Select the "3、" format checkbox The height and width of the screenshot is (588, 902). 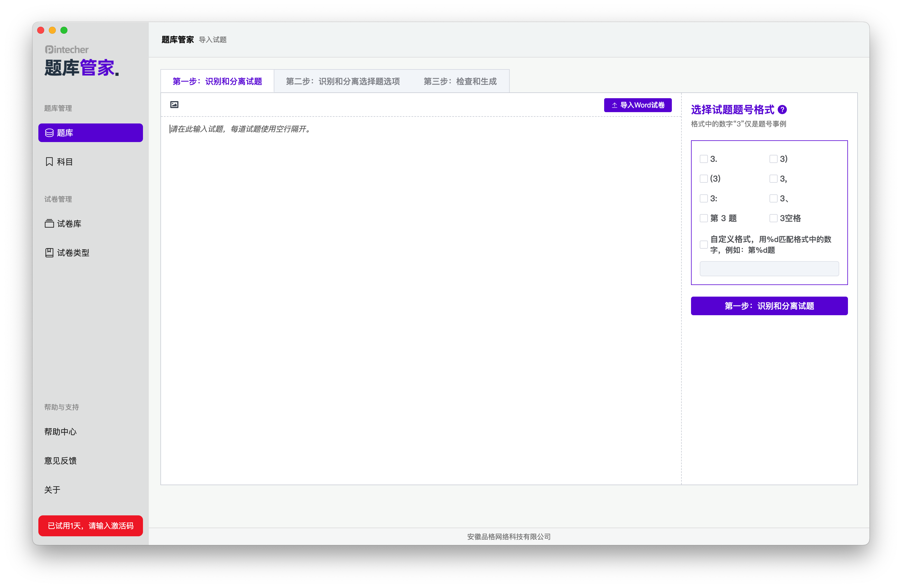(x=773, y=198)
